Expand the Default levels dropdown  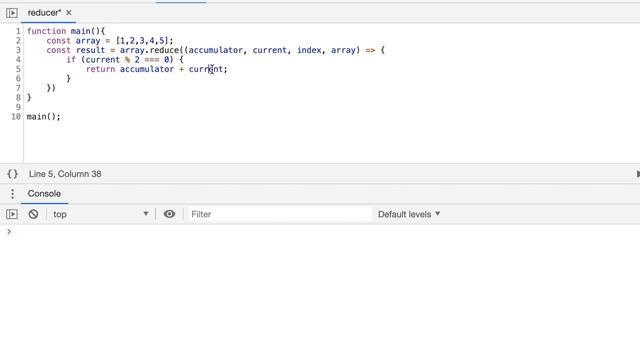pyautogui.click(x=409, y=214)
